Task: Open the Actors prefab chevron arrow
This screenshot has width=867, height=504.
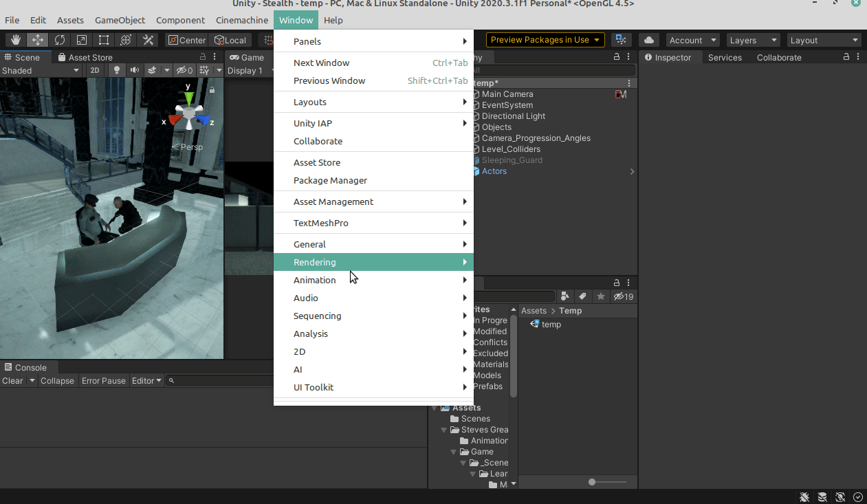Action: tap(632, 171)
